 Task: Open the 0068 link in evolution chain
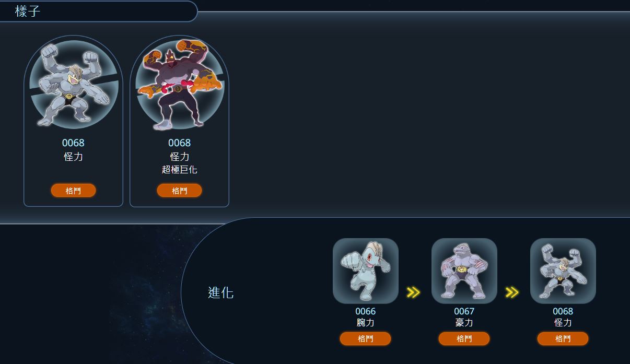pos(563,312)
